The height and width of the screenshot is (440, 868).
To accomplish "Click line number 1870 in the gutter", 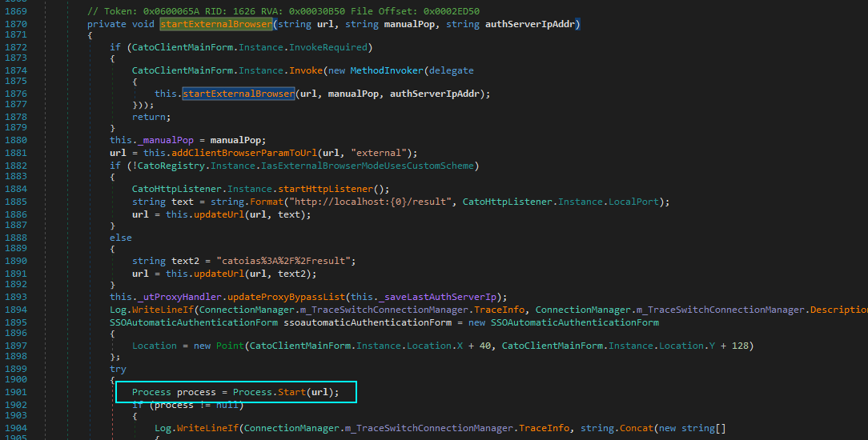I will pyautogui.click(x=15, y=24).
